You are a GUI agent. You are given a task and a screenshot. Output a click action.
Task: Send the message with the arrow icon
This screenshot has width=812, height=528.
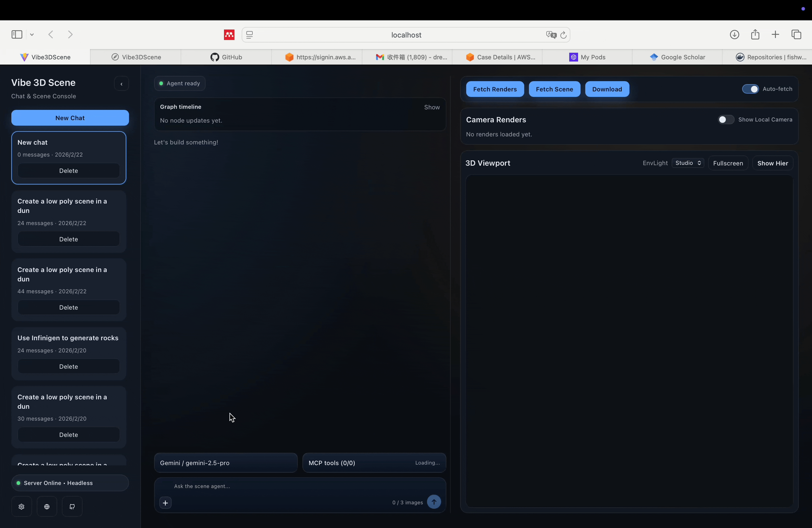(434, 502)
